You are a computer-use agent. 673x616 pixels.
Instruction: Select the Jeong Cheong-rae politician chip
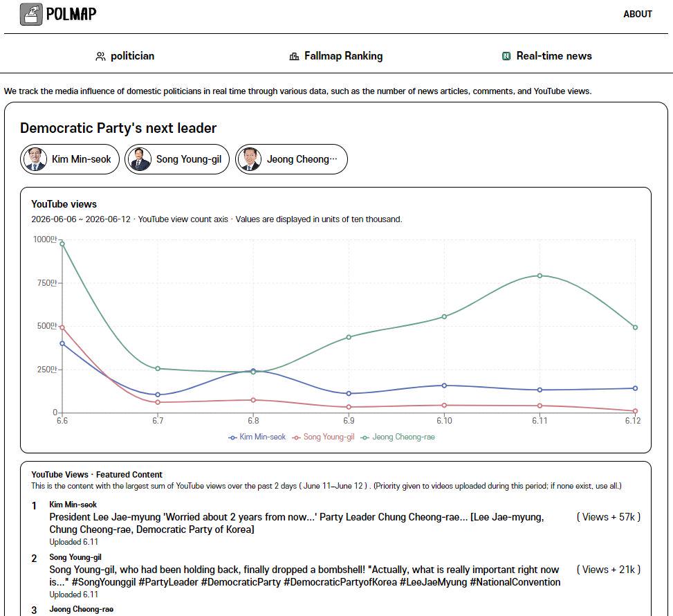(291, 159)
